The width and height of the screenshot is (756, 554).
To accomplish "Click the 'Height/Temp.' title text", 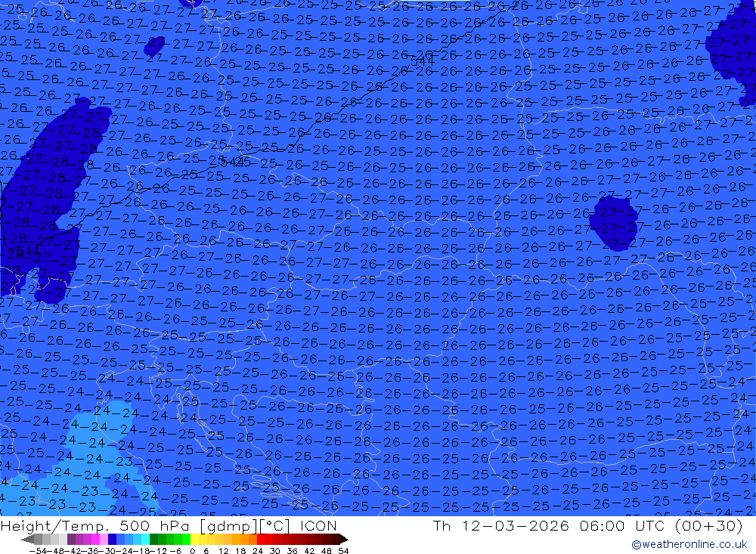I will (57, 525).
